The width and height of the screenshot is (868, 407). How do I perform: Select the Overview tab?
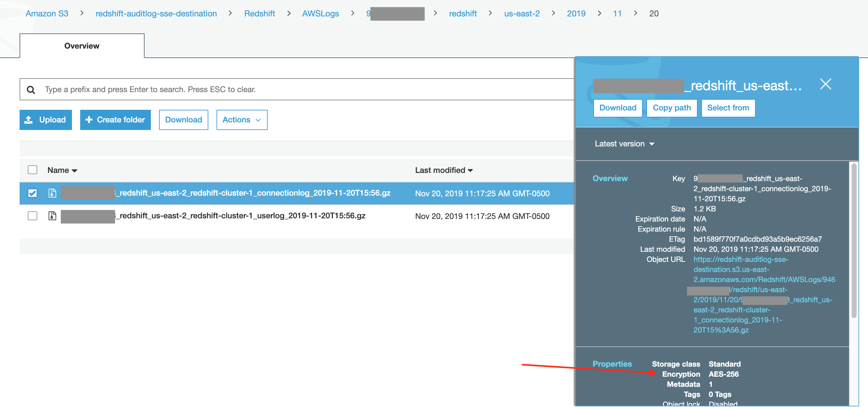pyautogui.click(x=81, y=46)
